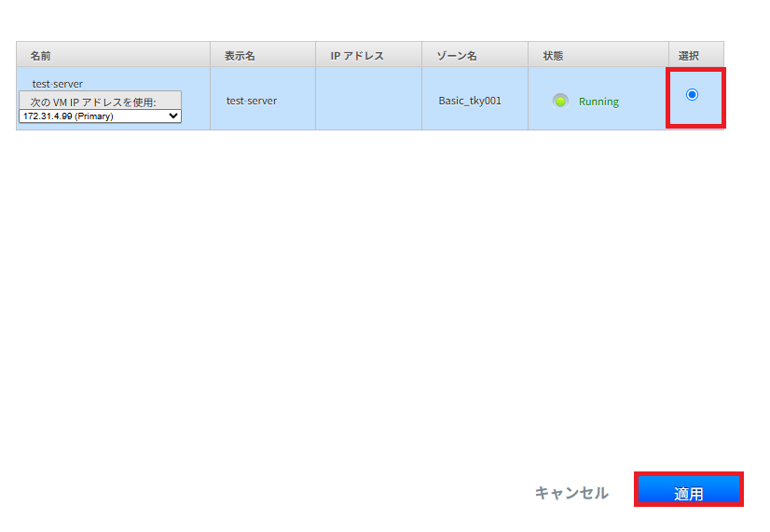
Task: Click the IP アドレス column header
Action: (369, 56)
